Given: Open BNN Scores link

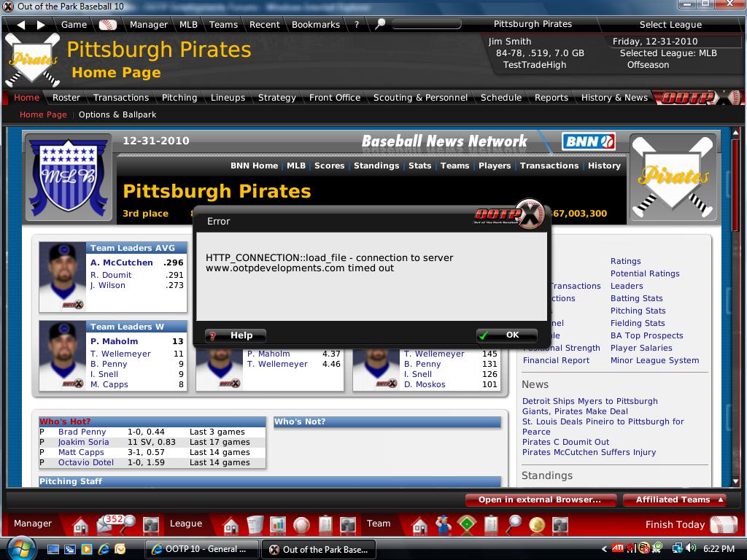Looking at the screenshot, I should point(329,166).
